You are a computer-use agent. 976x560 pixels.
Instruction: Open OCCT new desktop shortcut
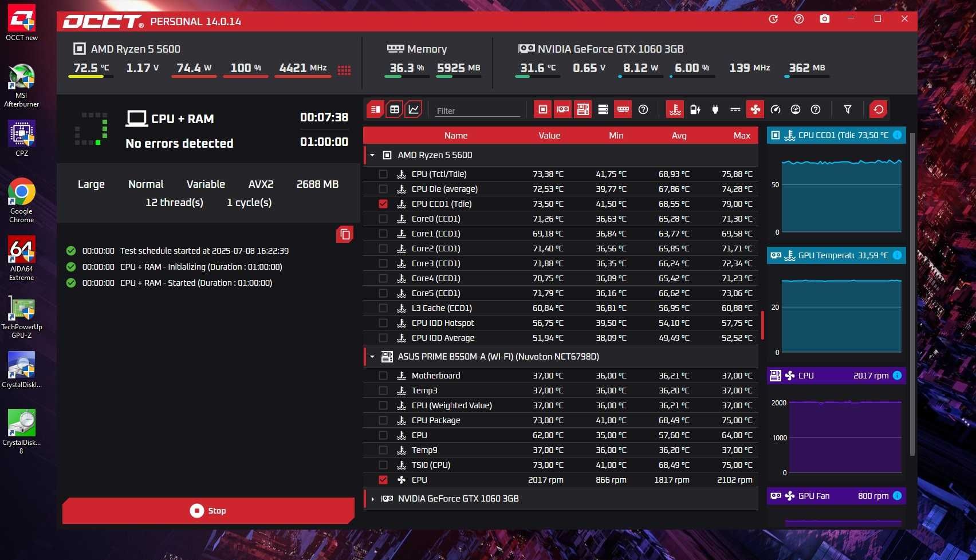pyautogui.click(x=22, y=23)
